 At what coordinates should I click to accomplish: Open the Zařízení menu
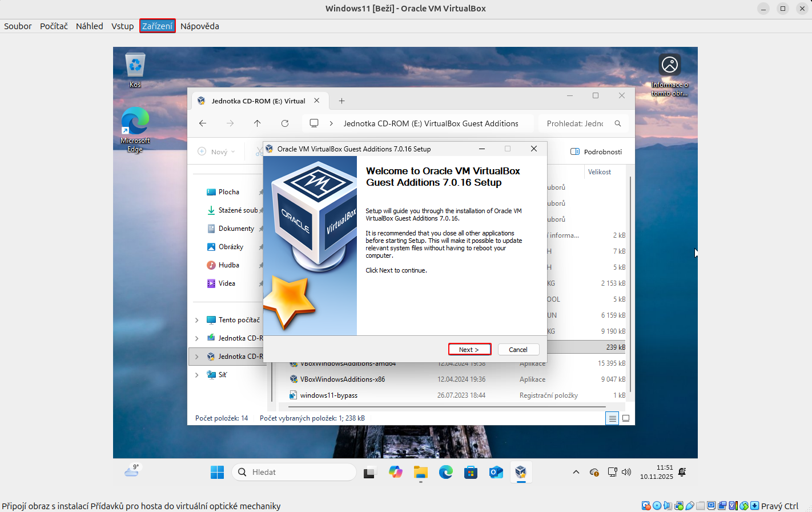[157, 26]
